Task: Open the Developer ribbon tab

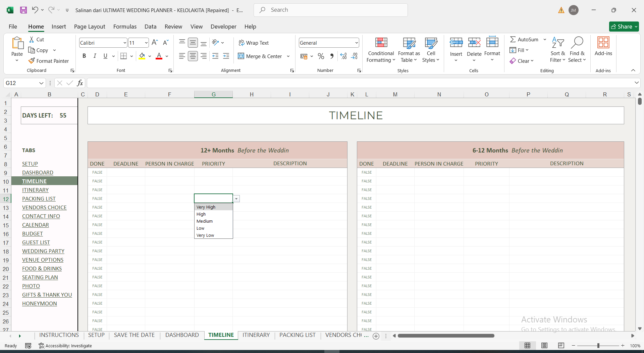Action: pyautogui.click(x=223, y=27)
